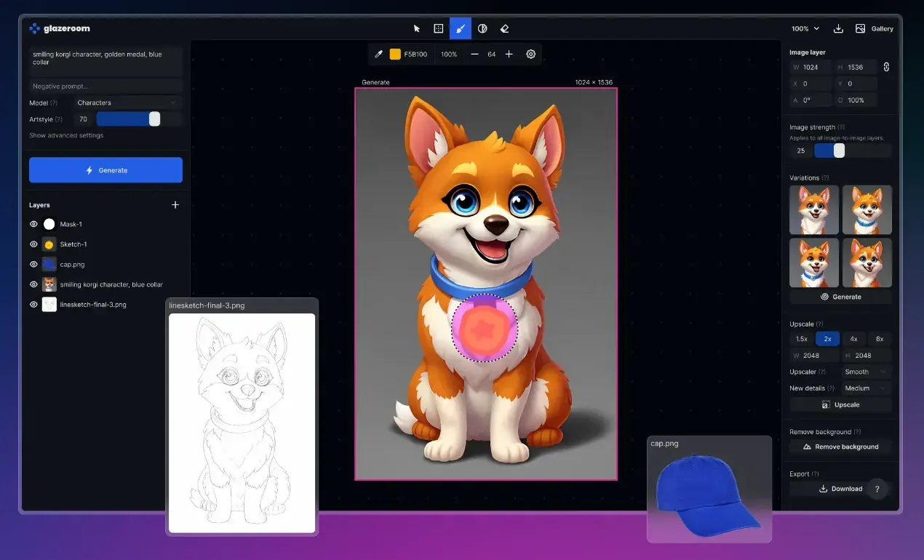Viewport: 924px width, 560px height.
Task: Toggle aspect ratio lock icon
Action: click(886, 67)
